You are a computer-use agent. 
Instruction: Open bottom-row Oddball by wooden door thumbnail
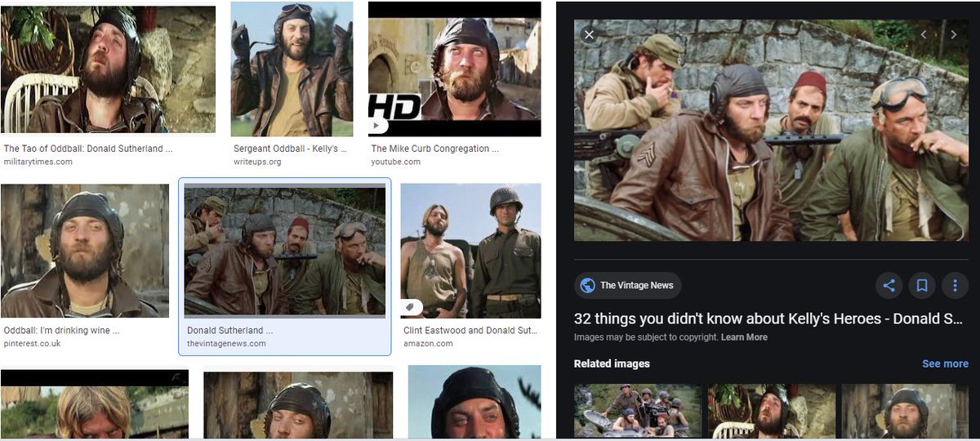(298, 405)
